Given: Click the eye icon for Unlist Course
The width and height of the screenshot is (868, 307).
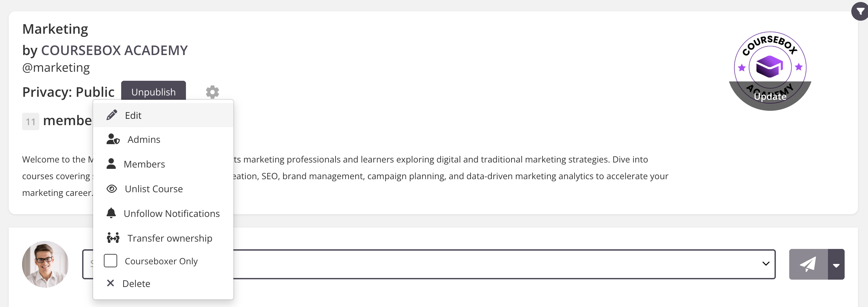Looking at the screenshot, I should click(112, 189).
